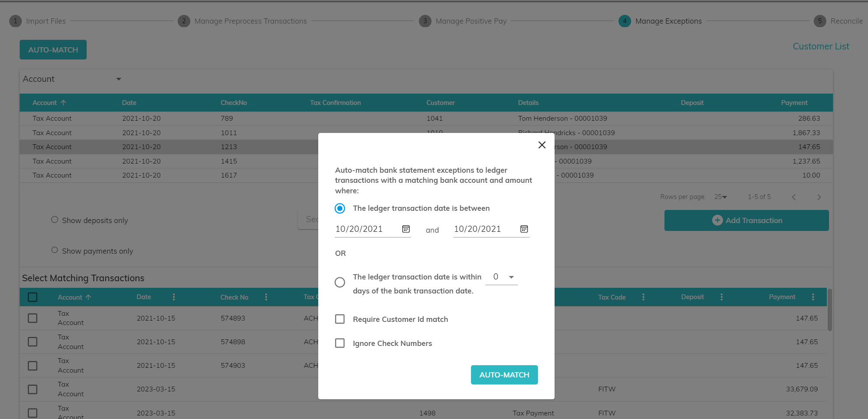Open the Deposit column options menu
The height and width of the screenshot is (419, 868).
(721, 297)
